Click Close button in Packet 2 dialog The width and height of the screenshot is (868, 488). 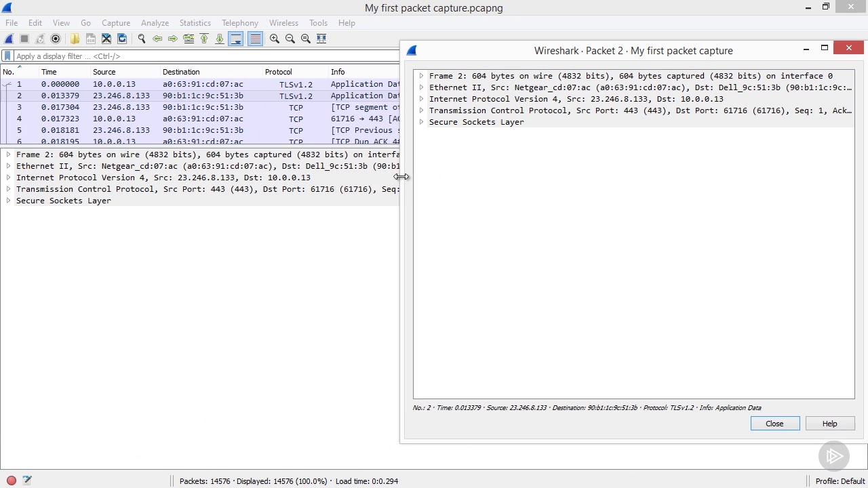[x=775, y=424]
